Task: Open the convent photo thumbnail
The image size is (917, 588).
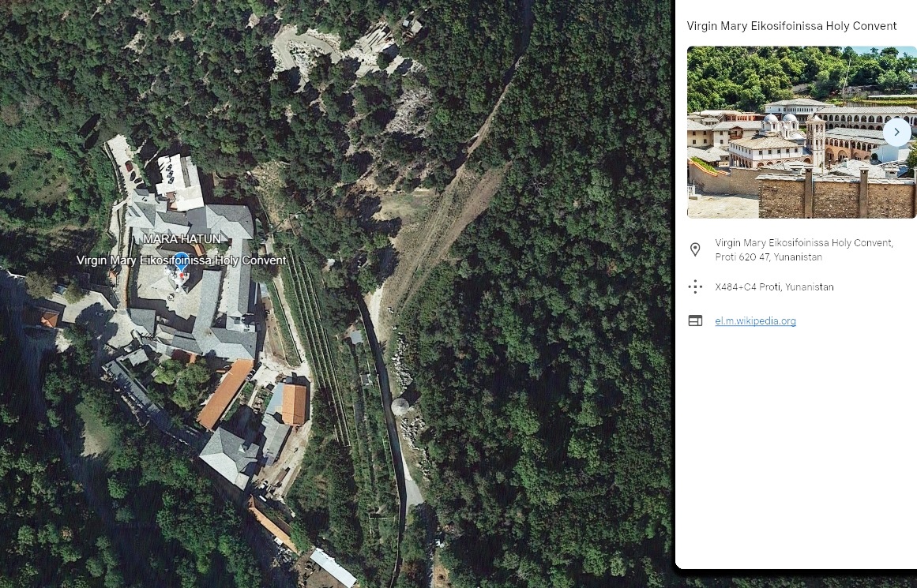Action: click(802, 132)
